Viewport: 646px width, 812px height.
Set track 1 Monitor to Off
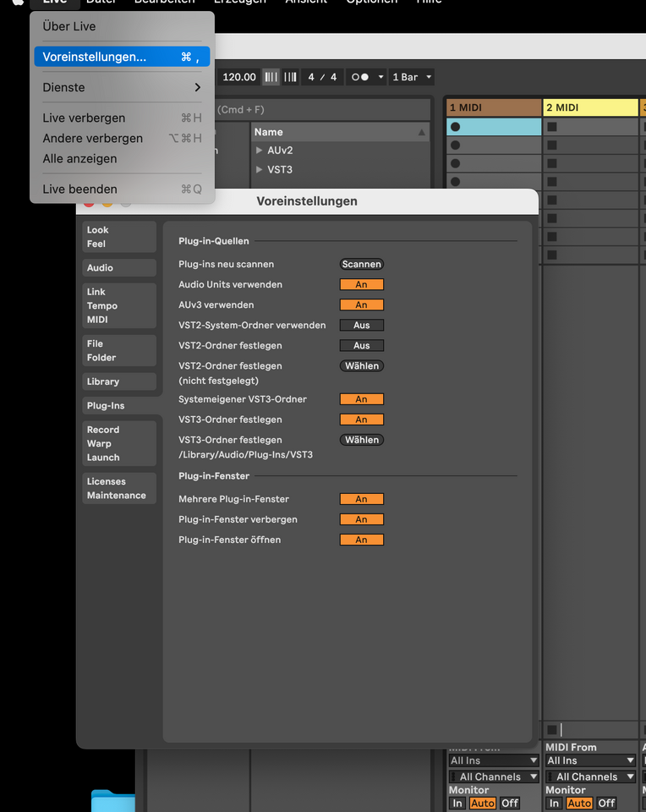(x=510, y=804)
